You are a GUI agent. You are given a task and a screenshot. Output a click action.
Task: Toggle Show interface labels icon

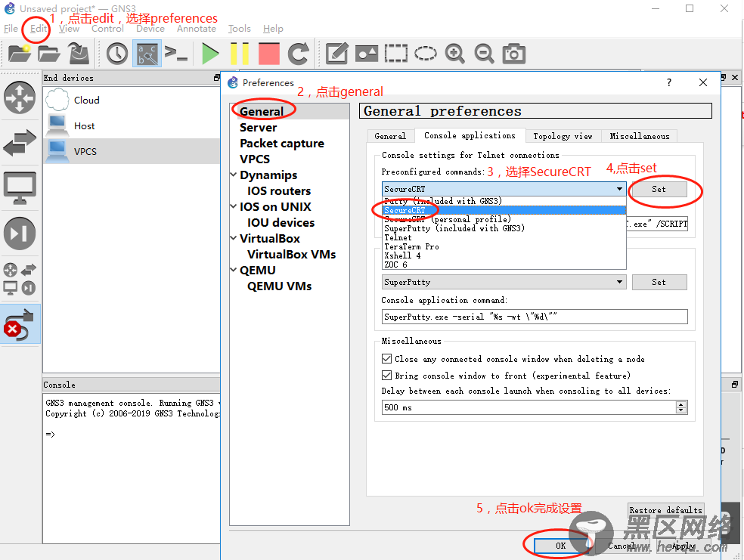pyautogui.click(x=147, y=54)
